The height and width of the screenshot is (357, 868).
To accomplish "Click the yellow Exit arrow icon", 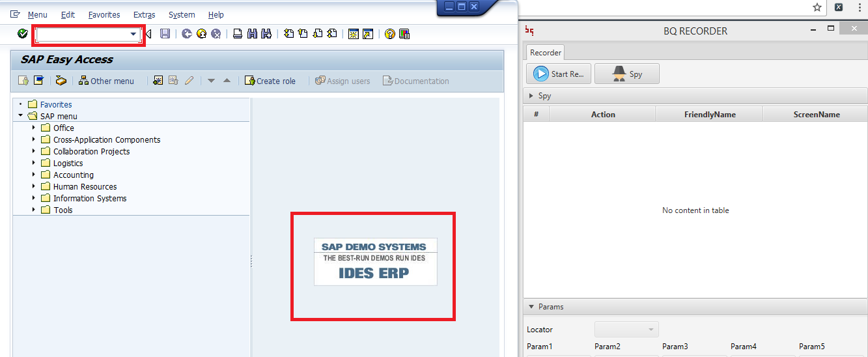I will coord(201,34).
